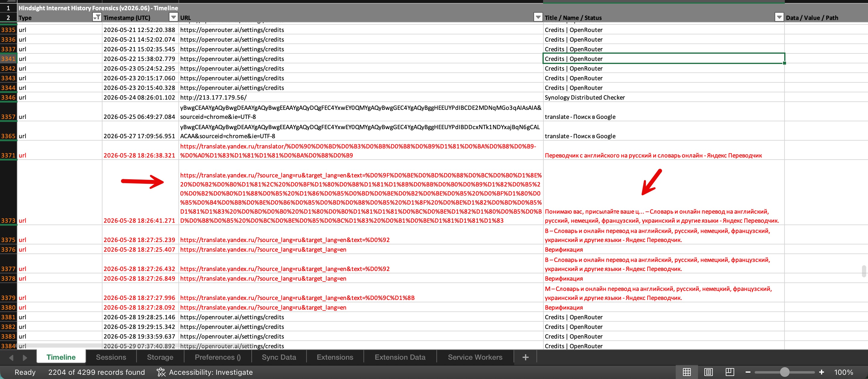The image size is (868, 379).
Task: Zoom out with the minus button
Action: click(748, 372)
